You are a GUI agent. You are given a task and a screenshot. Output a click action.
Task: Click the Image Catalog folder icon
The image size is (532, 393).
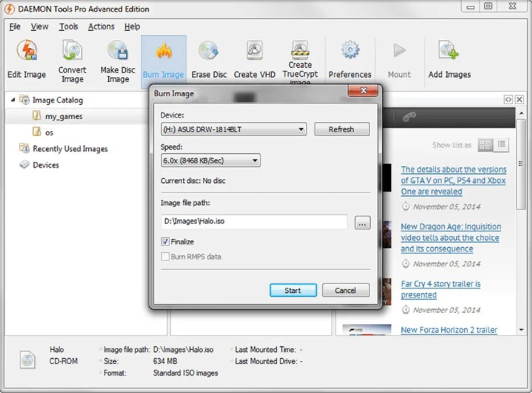click(24, 100)
